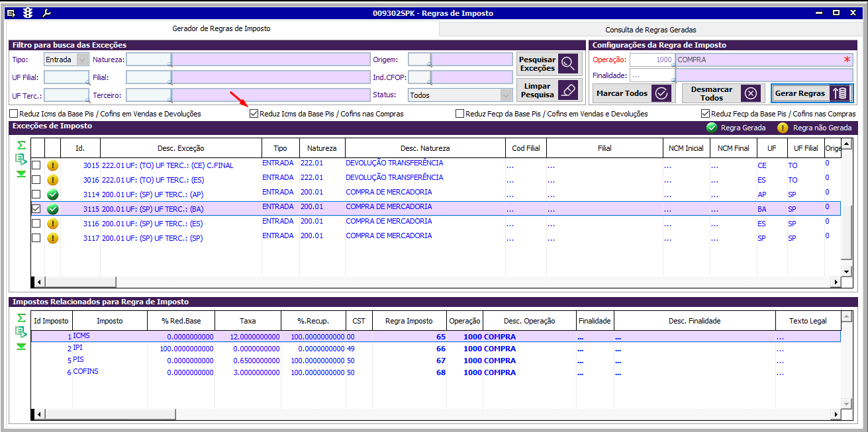Click the green check icon on row 3114
868x432 pixels.
coord(53,194)
